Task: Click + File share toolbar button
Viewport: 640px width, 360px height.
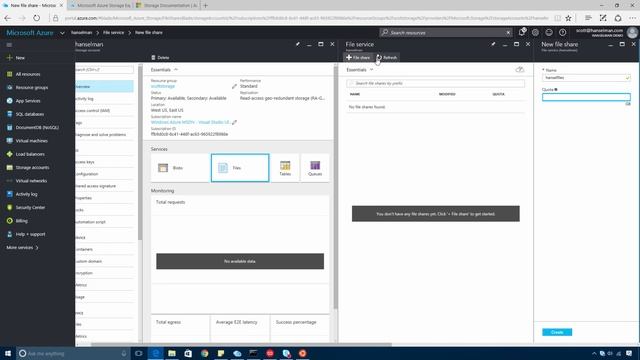Action: pyautogui.click(x=358, y=58)
